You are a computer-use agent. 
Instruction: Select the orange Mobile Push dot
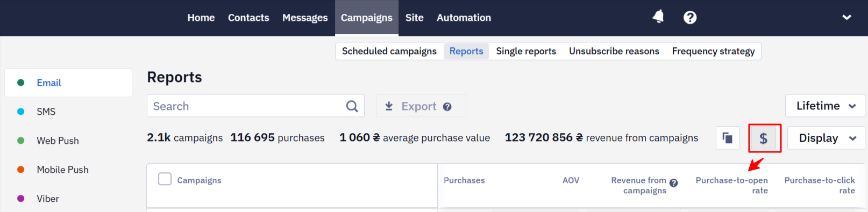tap(21, 170)
